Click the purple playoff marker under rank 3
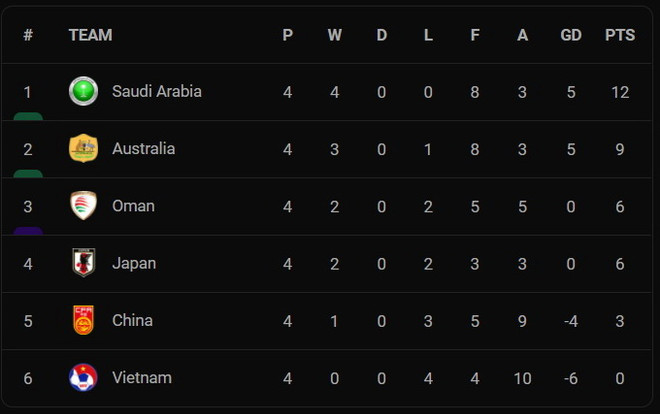Viewport: 660px width, 414px height. [28, 231]
